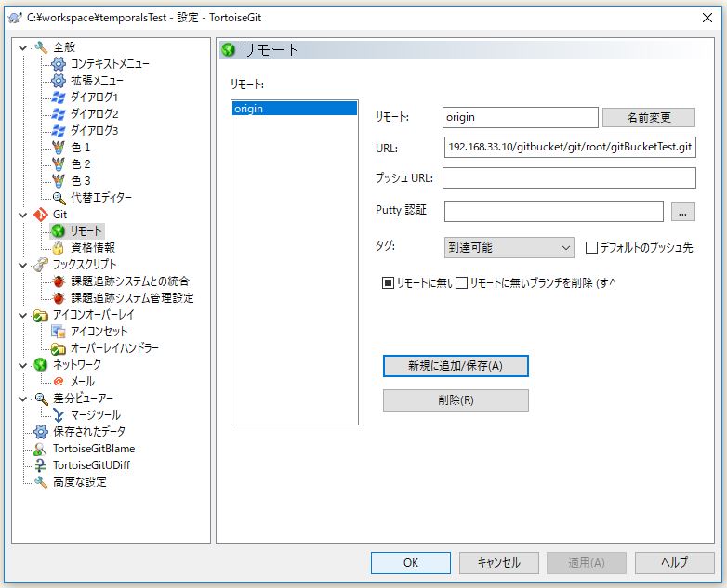Focus the リモート name field
This screenshot has height=588, width=727.
click(521, 117)
